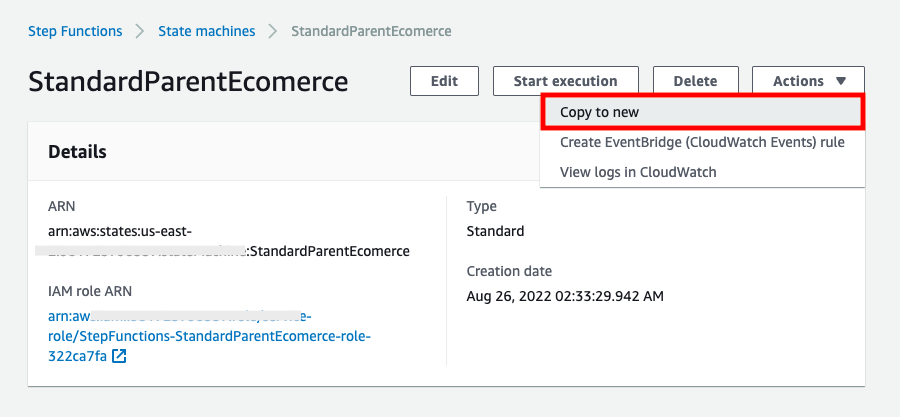This screenshot has height=417, width=900.
Task: Click the Details panel header
Action: 77,151
